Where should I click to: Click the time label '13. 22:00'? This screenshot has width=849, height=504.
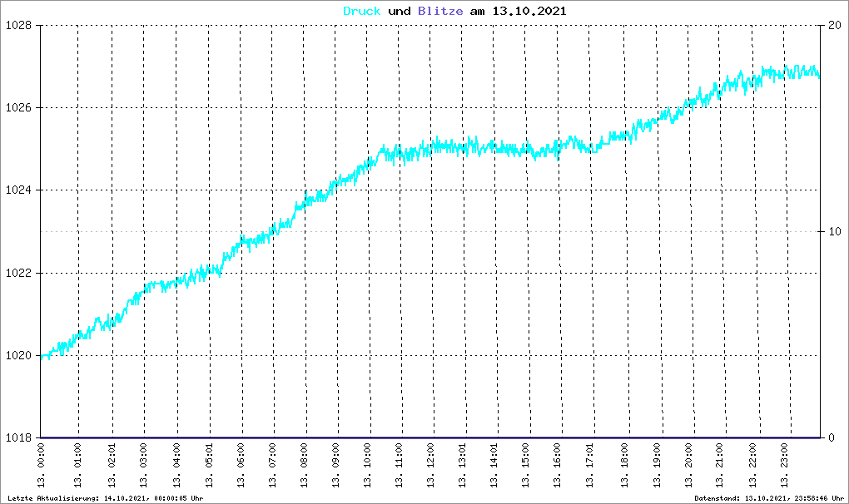coord(752,465)
